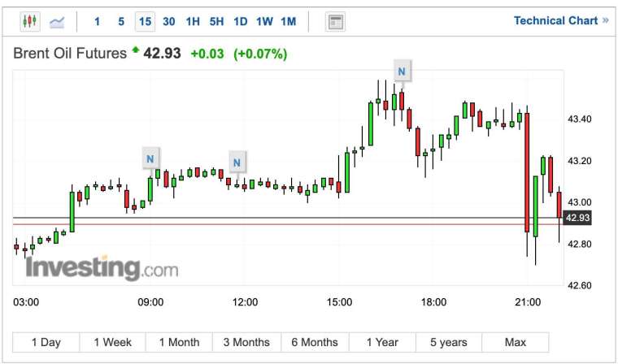Click the (+0.07%) percentage change
The width and height of the screenshot is (618, 364).
260,54
